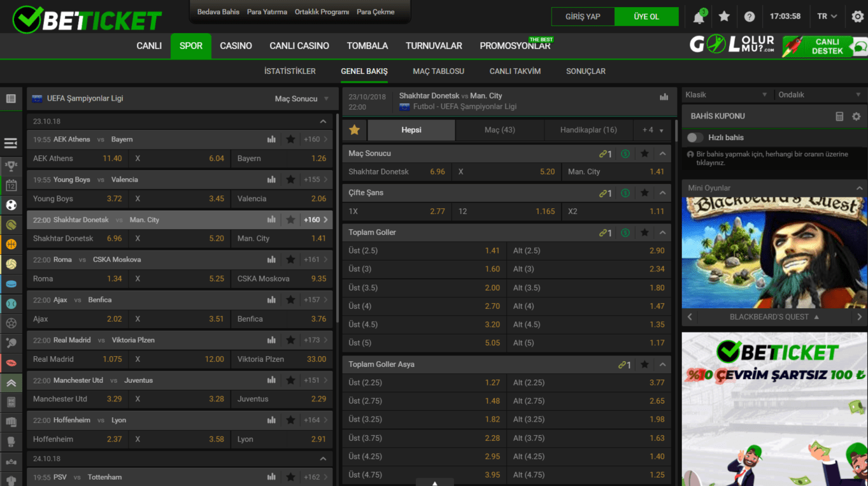Open the notifications bell icon

coord(699,17)
